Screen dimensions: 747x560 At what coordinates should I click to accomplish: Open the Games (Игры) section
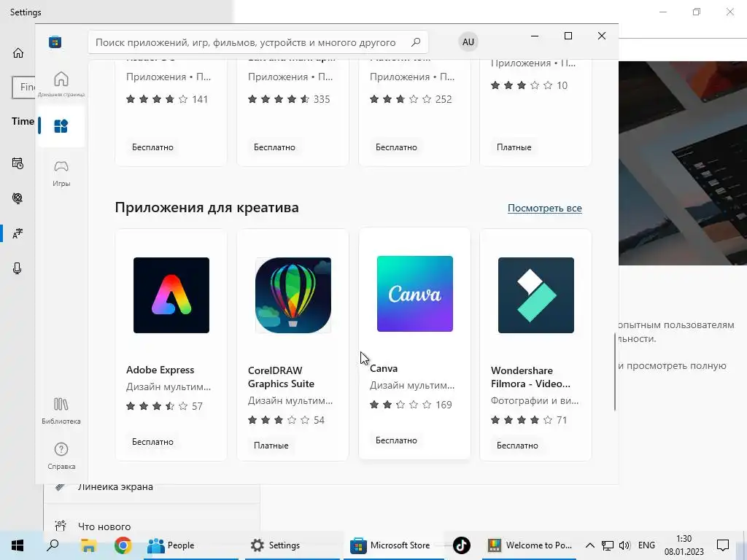point(61,174)
